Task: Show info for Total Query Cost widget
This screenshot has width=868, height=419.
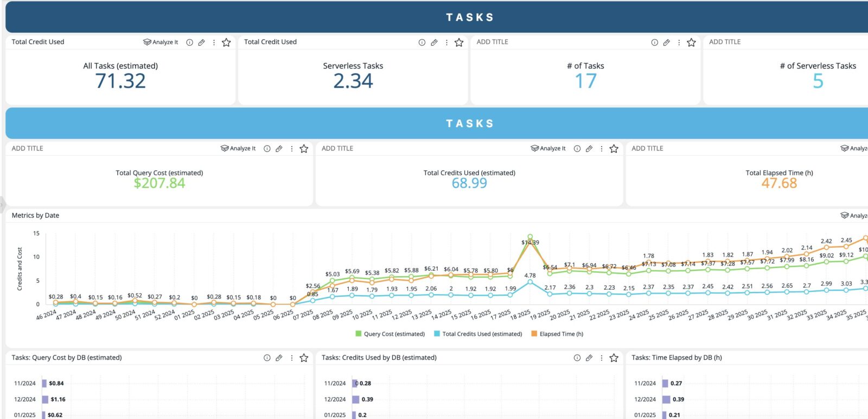Action: (267, 149)
